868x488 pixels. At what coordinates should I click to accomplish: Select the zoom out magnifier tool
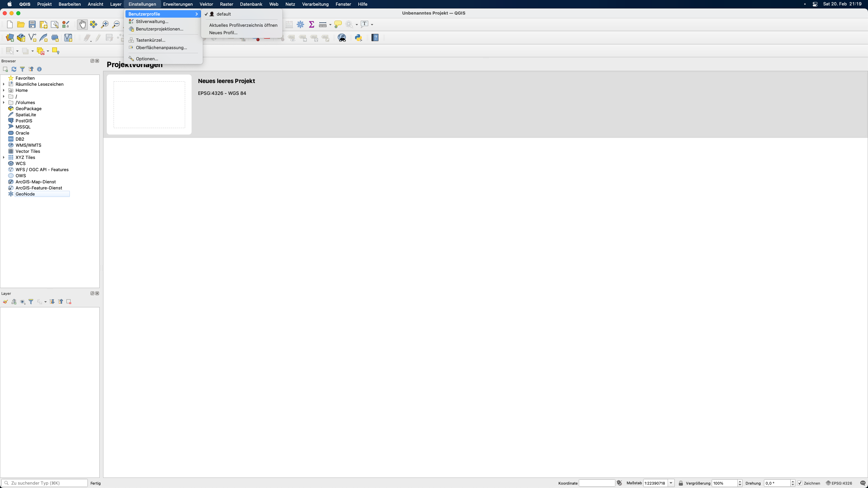tap(116, 24)
